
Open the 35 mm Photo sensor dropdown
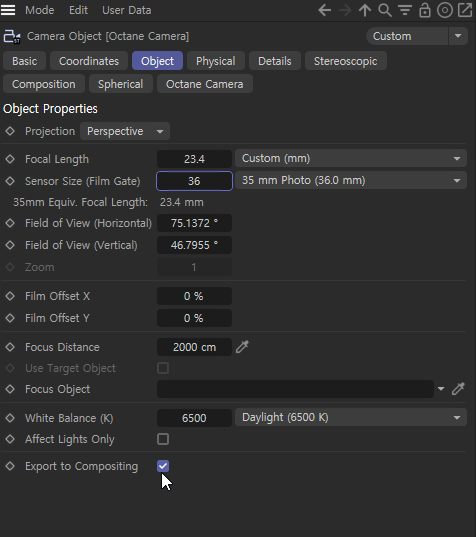pyautogui.click(x=351, y=180)
